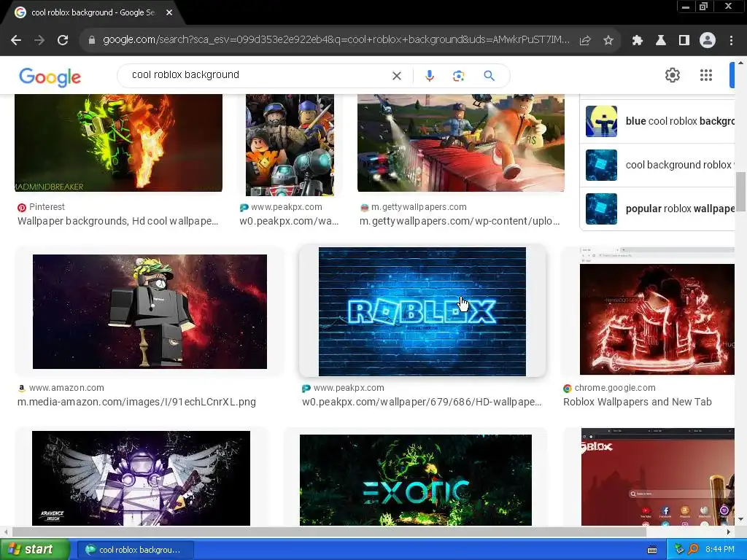Open Chrome's three-dot menu
This screenshot has width=747, height=560.
(731, 41)
